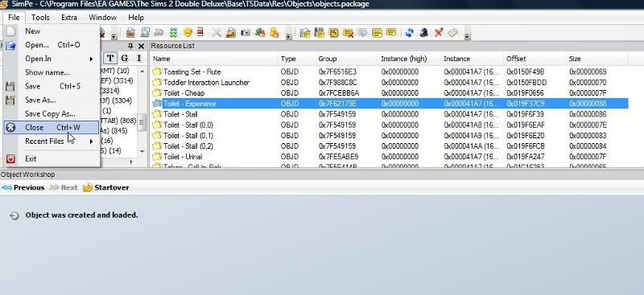
Task: Select the (3304) entry in the resource tree
Action: tap(117, 100)
